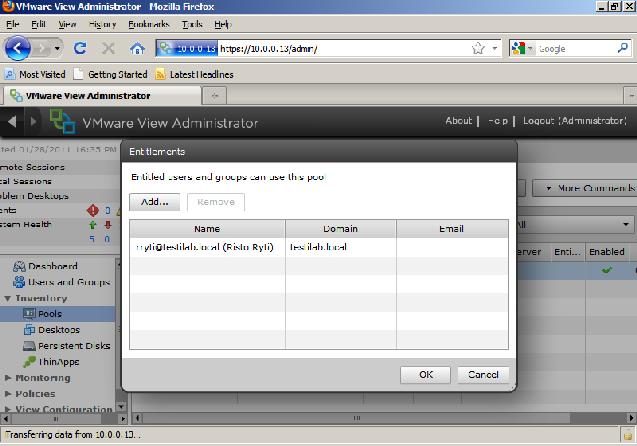This screenshot has height=446, width=637.
Task: Open a new tab with the plus button
Action: tap(215, 96)
